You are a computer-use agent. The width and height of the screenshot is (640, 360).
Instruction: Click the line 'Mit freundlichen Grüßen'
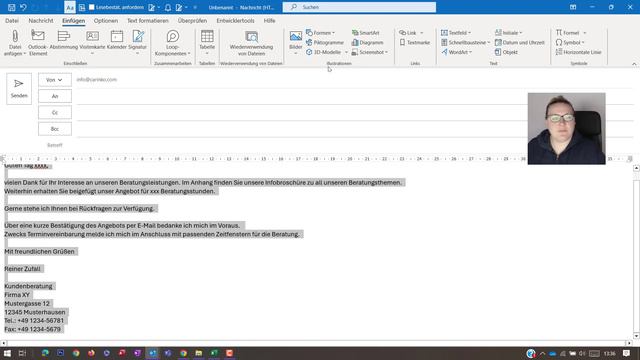click(x=40, y=251)
